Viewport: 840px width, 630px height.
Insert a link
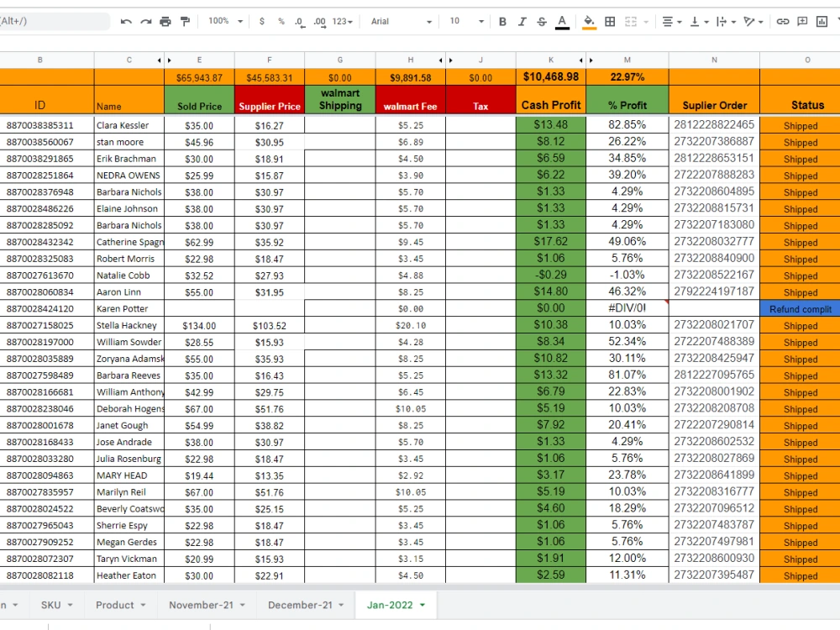pyautogui.click(x=783, y=22)
